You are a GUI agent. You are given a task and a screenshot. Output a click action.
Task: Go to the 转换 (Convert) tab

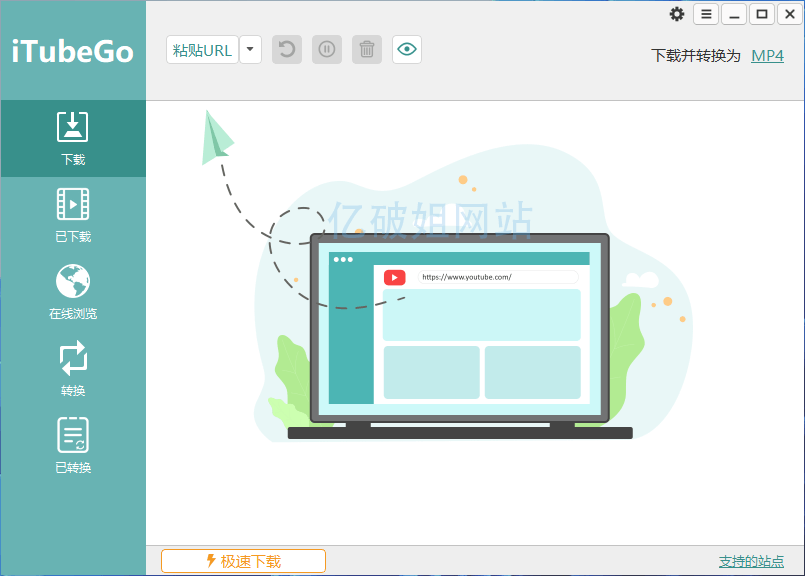coord(73,370)
